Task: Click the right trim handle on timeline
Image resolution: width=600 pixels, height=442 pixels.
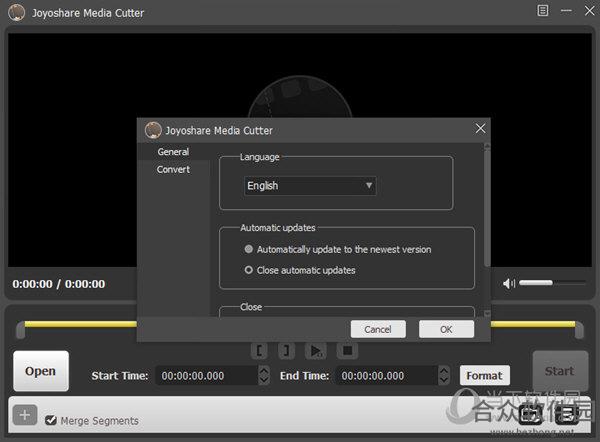Action: pyautogui.click(x=579, y=330)
